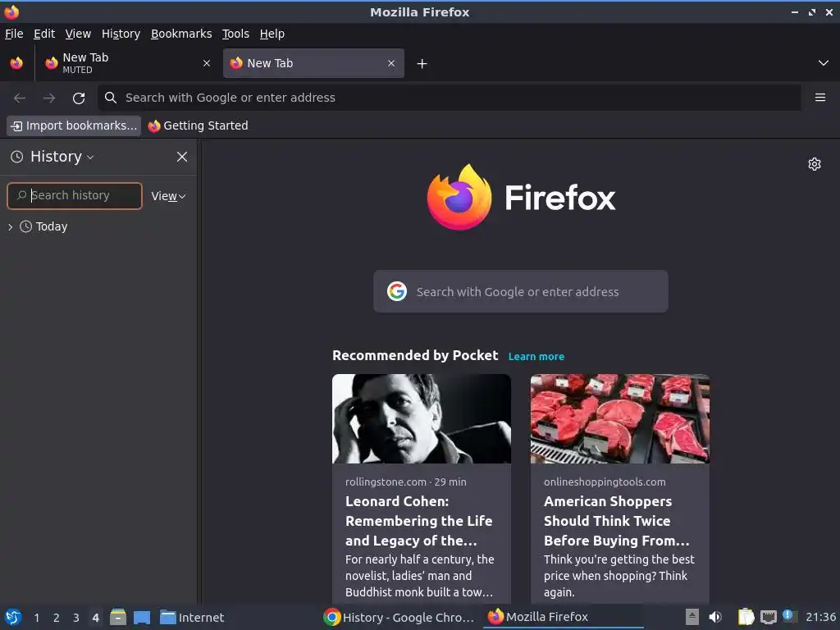The image size is (840, 630).
Task: Close the active New Tab
Action: 391,63
